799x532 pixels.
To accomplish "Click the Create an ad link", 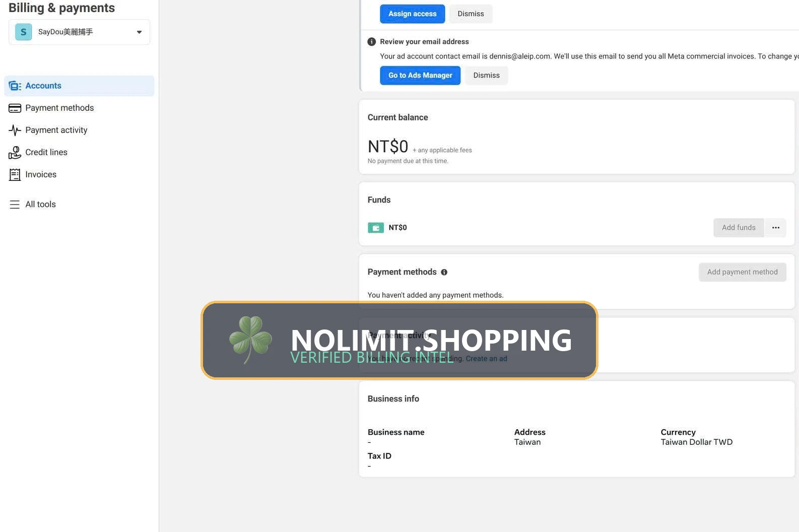I will [x=487, y=359].
